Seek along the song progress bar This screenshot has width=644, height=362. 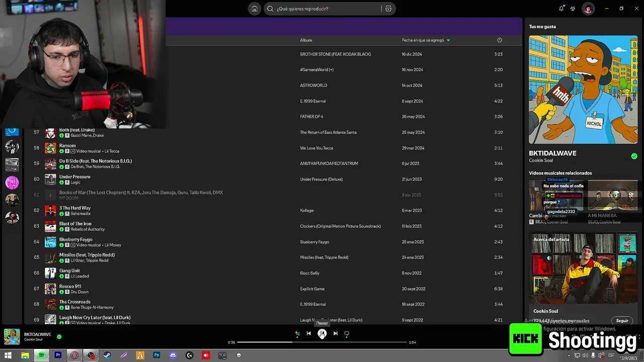point(321,342)
